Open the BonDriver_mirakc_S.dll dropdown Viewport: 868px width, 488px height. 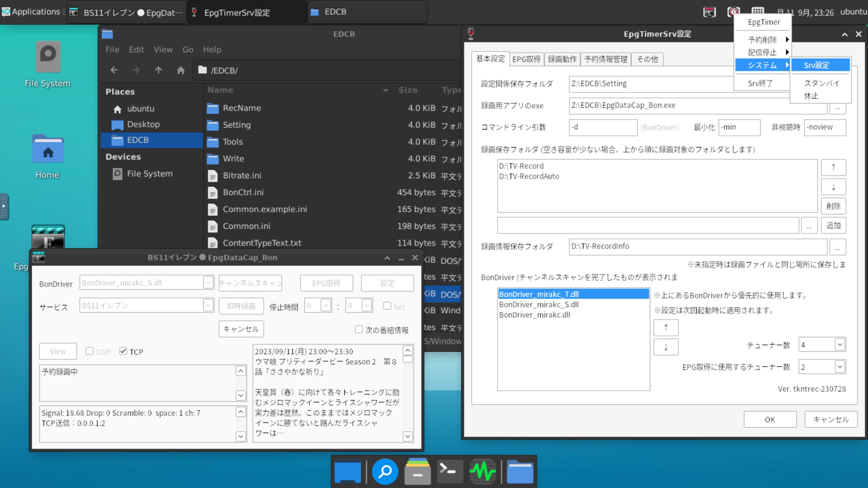click(x=208, y=283)
